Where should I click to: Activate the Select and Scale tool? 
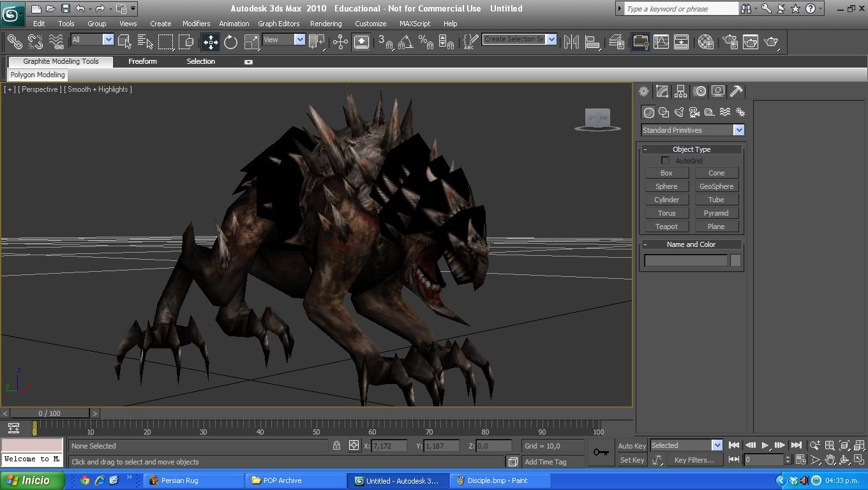(251, 42)
